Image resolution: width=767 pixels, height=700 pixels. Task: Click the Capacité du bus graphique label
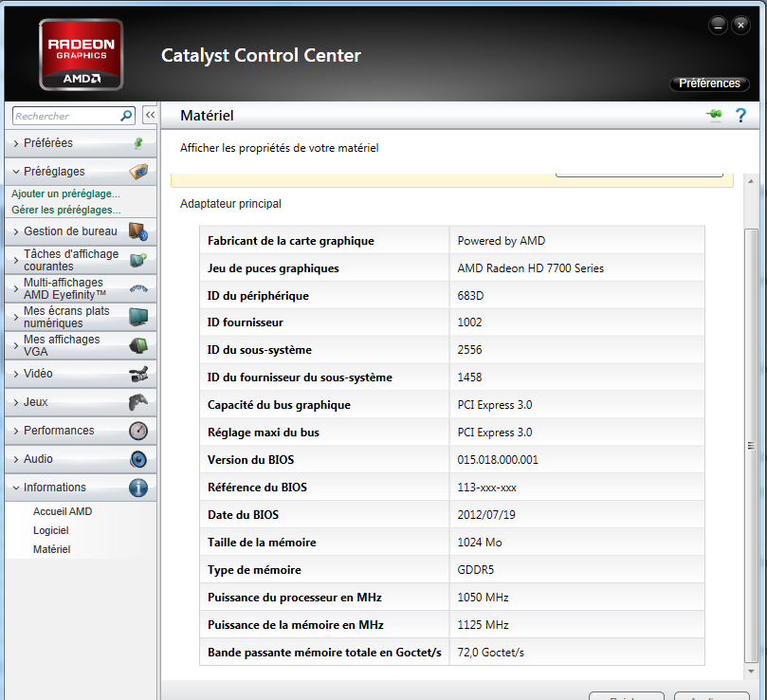pos(279,405)
